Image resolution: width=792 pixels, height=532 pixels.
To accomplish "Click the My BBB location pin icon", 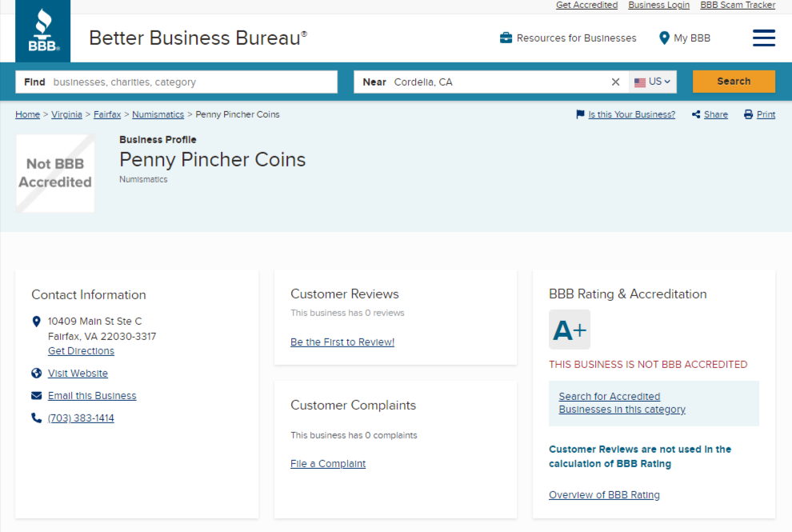I will point(664,38).
